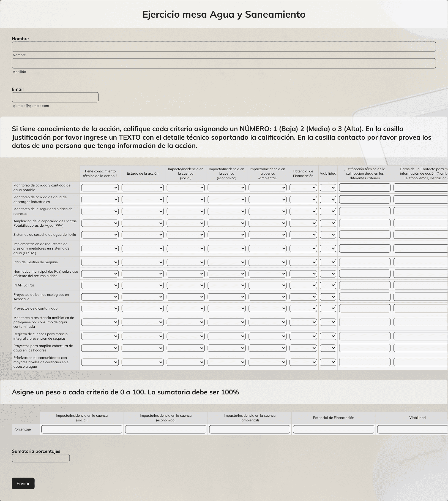Click the Nombre first name field
This screenshot has width=448, height=501.
tap(224, 47)
